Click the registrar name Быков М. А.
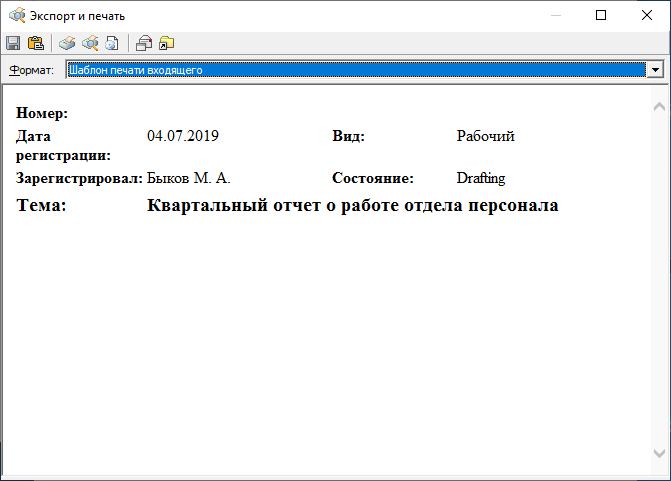This screenshot has width=671, height=481. pos(189,179)
